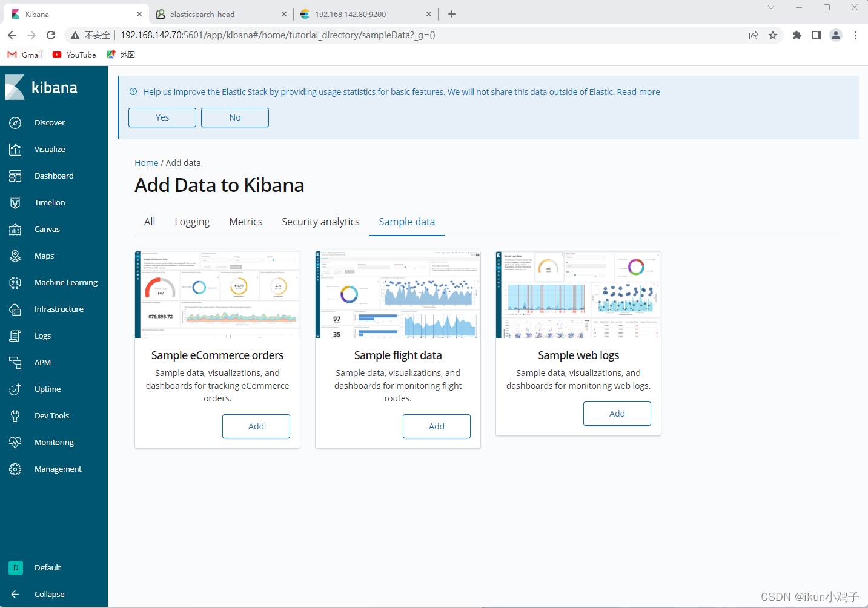This screenshot has height=608, width=868.
Task: Click the Sample flight data title
Action: pos(398,355)
